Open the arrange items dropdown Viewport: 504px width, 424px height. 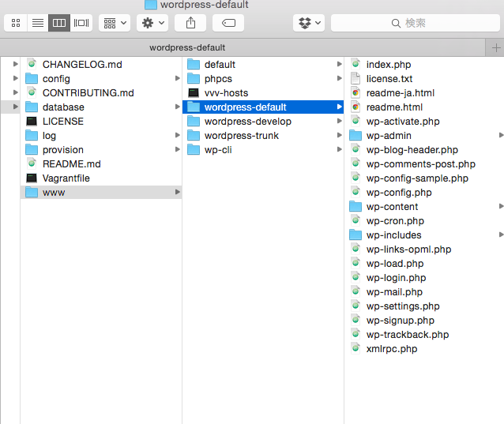coord(115,23)
